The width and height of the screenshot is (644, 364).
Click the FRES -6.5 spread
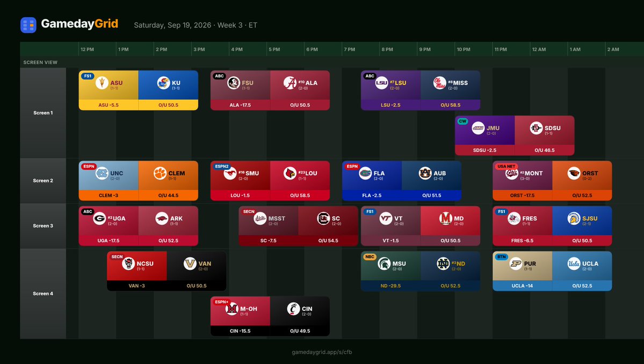[x=523, y=241]
